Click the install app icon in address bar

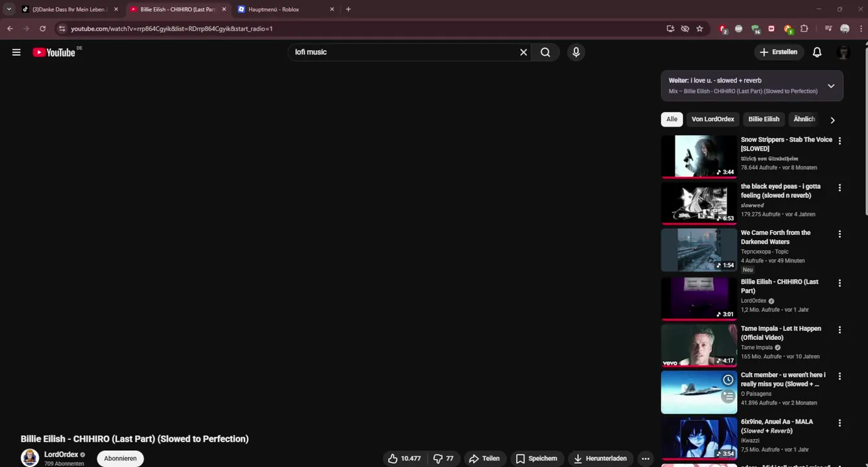(670, 29)
